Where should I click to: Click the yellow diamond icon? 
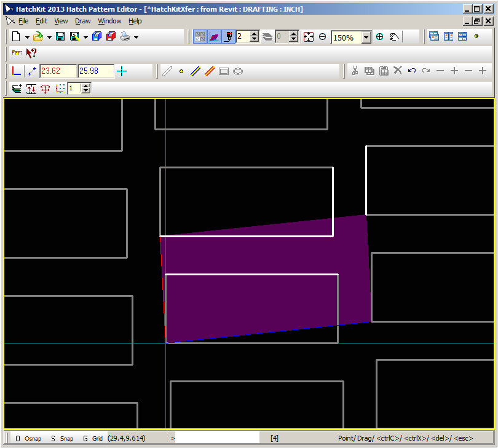tap(476, 36)
